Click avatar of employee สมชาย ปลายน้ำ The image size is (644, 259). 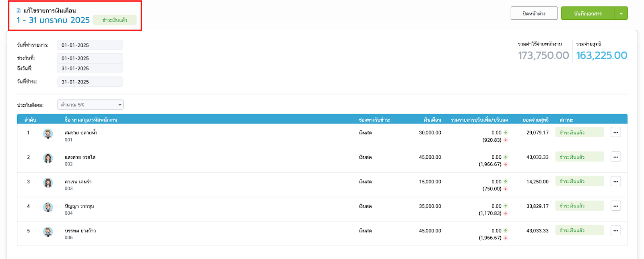click(48, 134)
